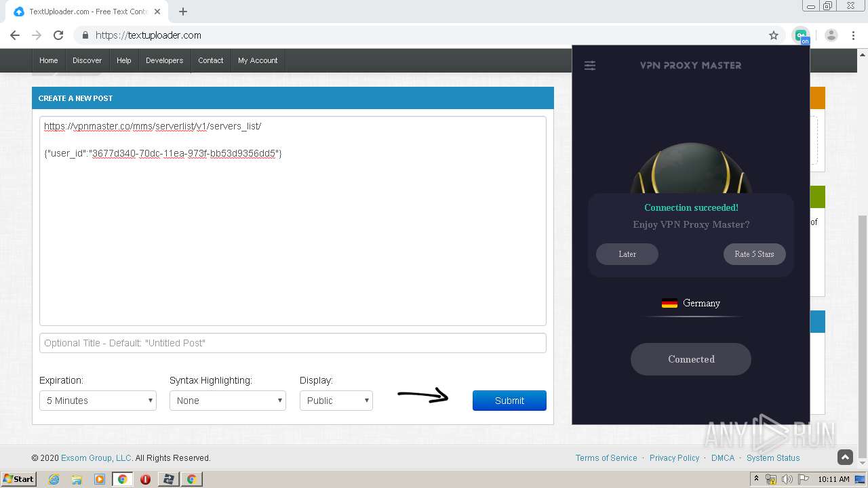Open VPN Proxy Master settings menu icon

[590, 65]
